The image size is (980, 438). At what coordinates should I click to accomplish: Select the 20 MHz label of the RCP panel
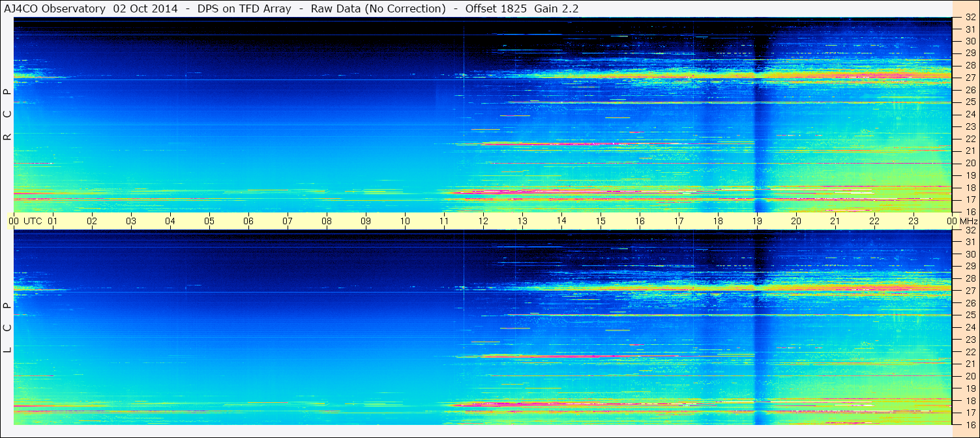pyautogui.click(x=970, y=163)
